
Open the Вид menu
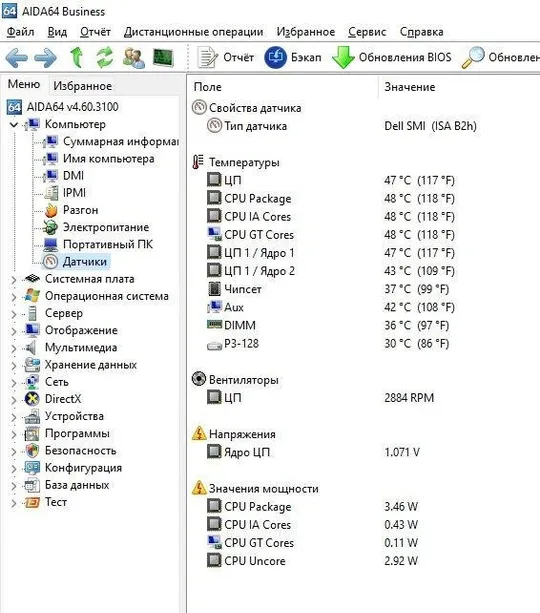[57, 32]
